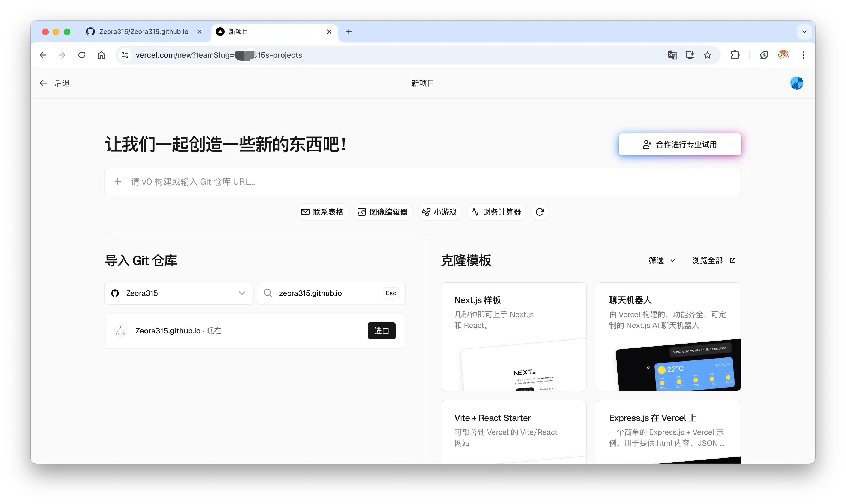Viewport: 846px width, 504px height.
Task: Click the 合作进行专业试用 button
Action: click(x=679, y=144)
